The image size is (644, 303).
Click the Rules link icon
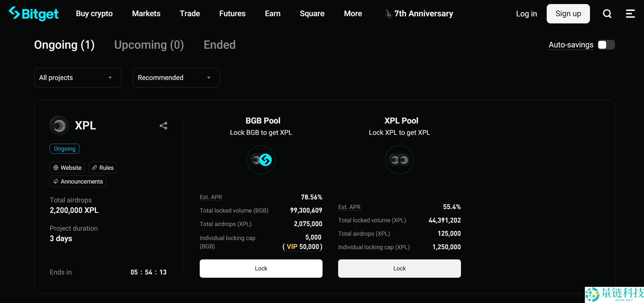(x=95, y=167)
